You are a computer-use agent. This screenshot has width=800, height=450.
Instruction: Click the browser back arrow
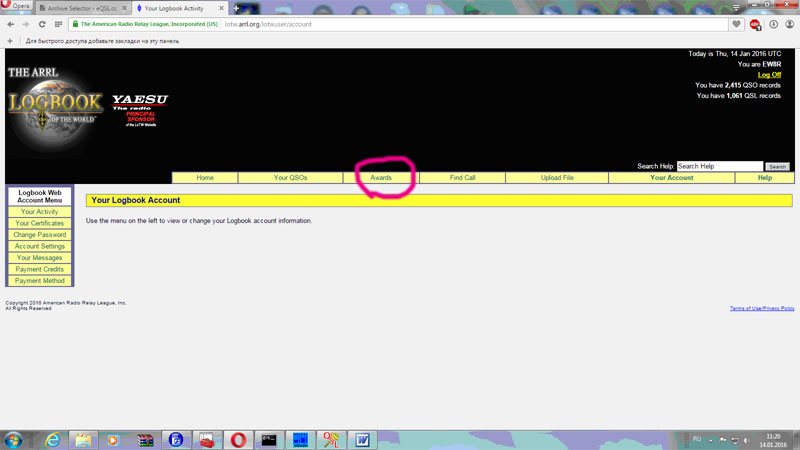point(10,23)
